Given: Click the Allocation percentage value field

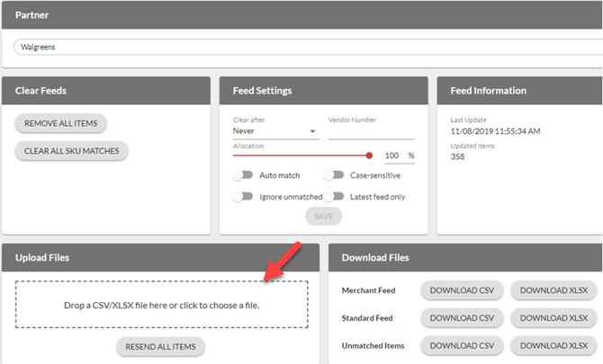Looking at the screenshot, I should (x=391, y=155).
